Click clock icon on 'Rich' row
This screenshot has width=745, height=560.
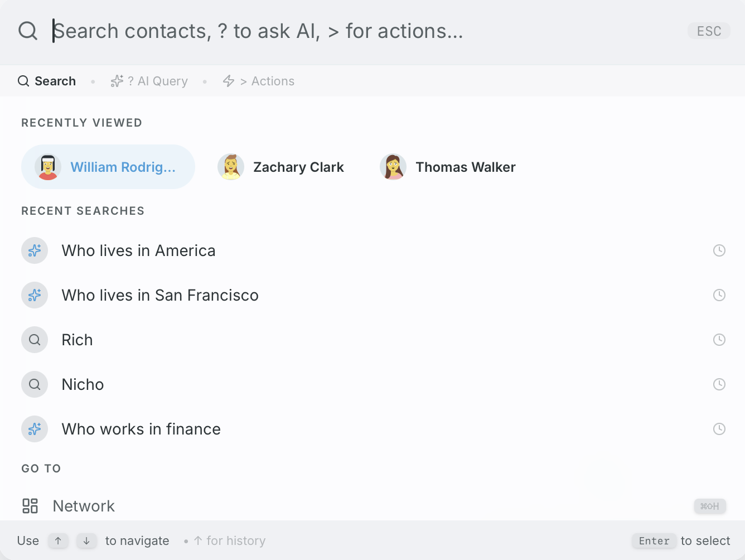pyautogui.click(x=719, y=340)
